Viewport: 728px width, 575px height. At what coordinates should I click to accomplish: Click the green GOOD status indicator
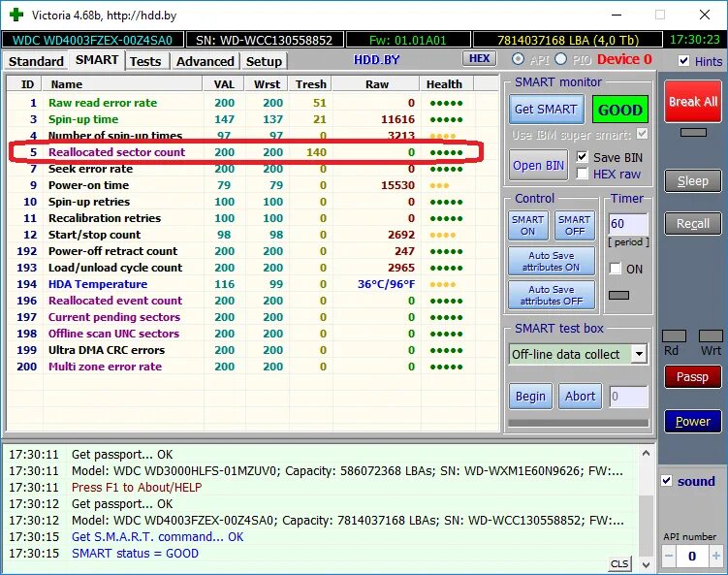pos(619,110)
